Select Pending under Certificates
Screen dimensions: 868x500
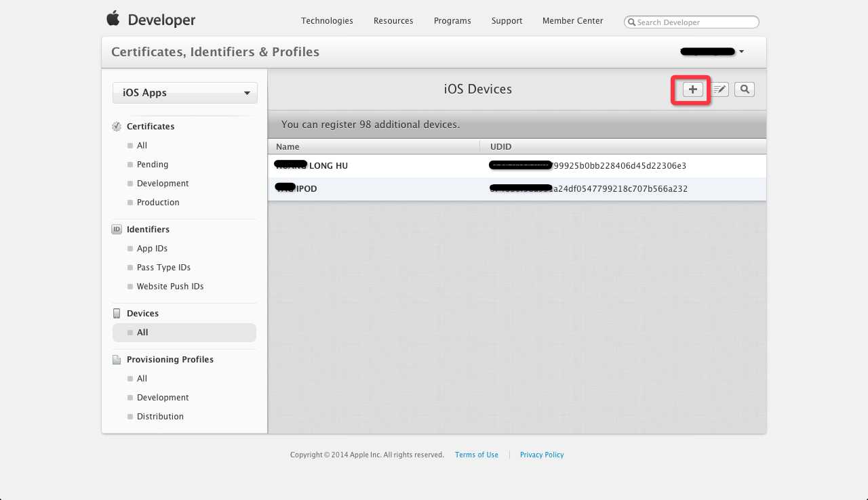[x=153, y=165]
